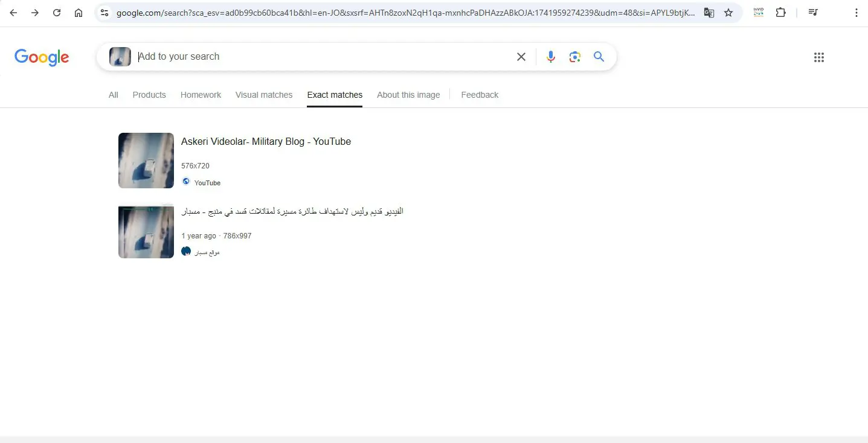Open the Chrome three-dot menu

857,13
